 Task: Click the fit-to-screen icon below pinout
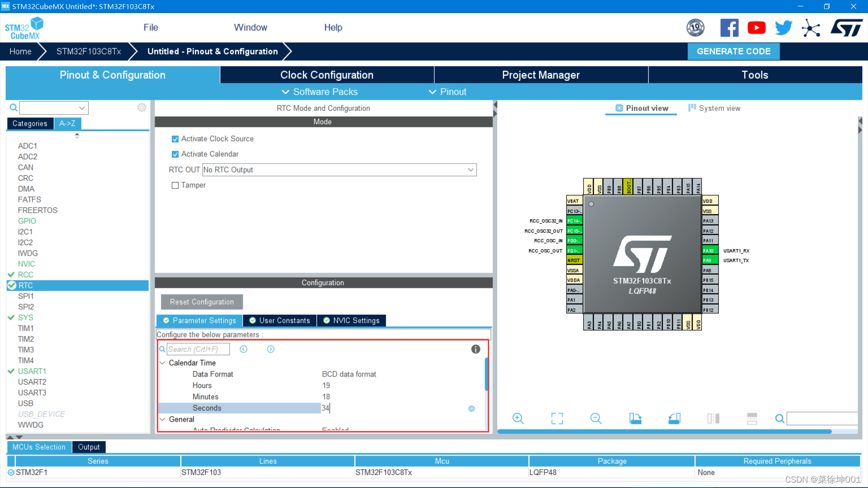click(557, 418)
